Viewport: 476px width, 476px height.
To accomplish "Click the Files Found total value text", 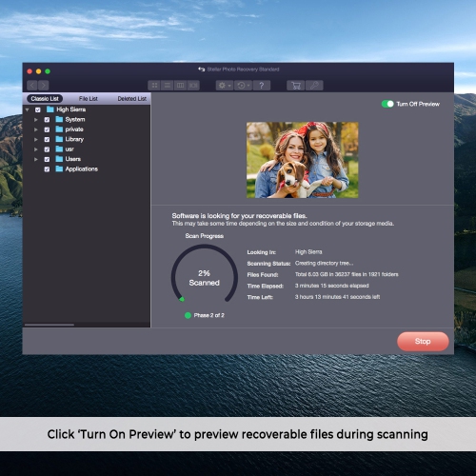I will coord(347,274).
